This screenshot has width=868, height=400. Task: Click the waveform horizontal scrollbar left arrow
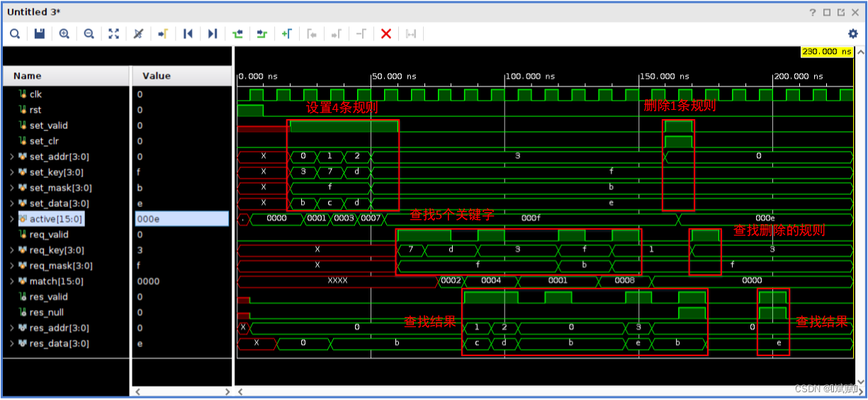coord(240,391)
